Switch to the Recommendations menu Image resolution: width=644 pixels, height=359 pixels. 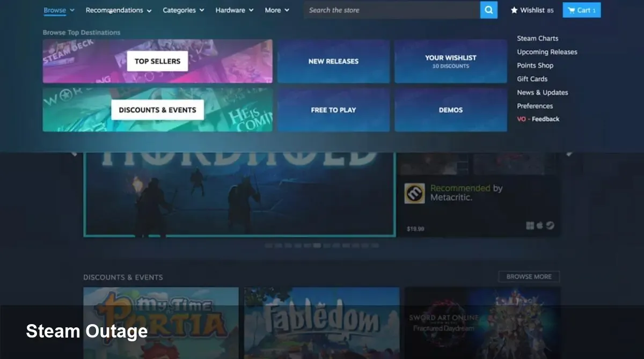[x=114, y=10]
